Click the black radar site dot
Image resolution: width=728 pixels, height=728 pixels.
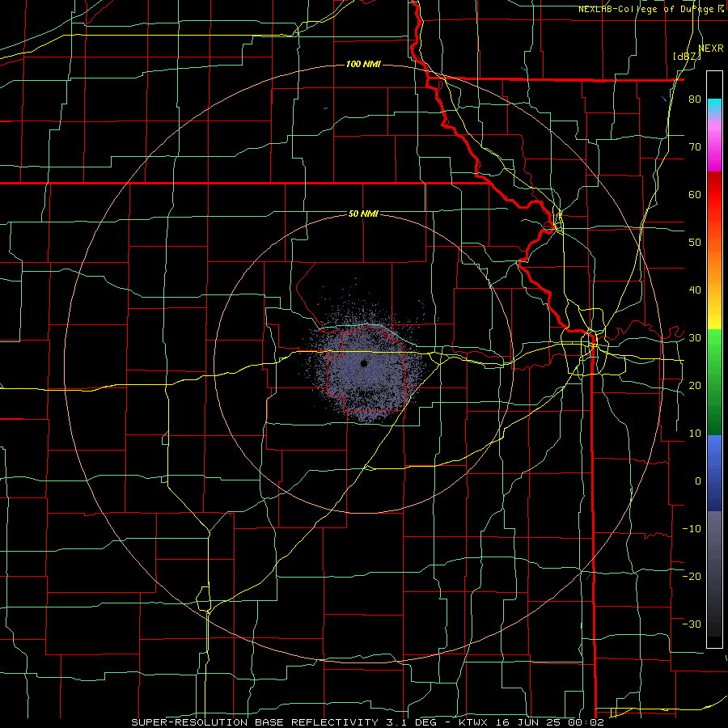[x=364, y=363]
